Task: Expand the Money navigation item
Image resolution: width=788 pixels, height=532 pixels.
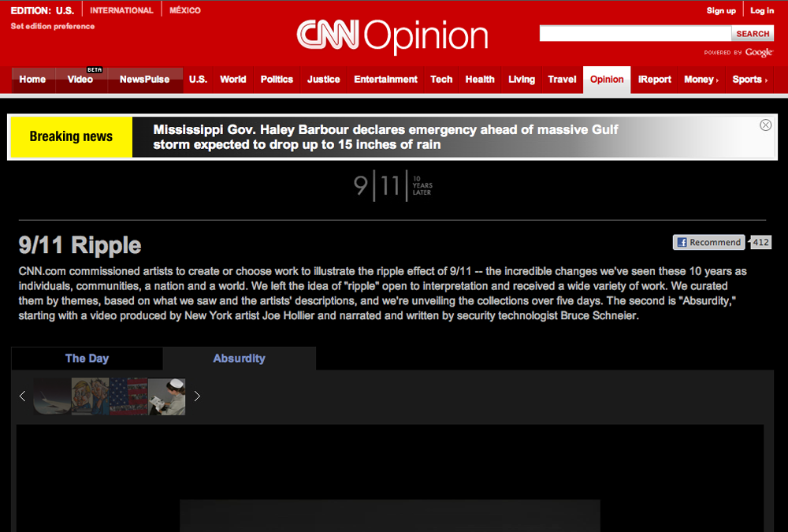Action: pyautogui.click(x=701, y=80)
